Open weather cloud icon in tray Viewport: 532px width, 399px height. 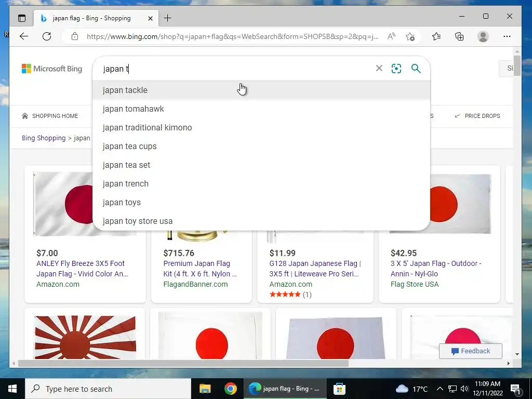click(x=402, y=389)
